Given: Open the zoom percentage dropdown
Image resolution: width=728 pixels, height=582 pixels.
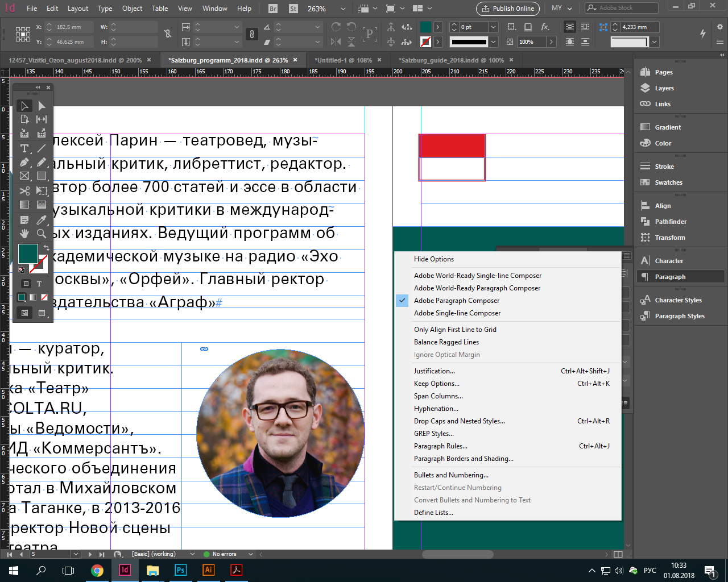Looking at the screenshot, I should tap(343, 9).
